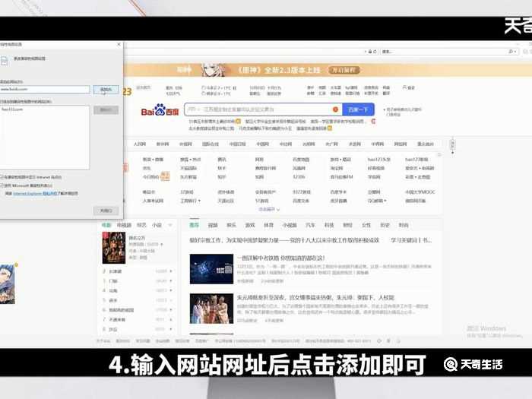
Task: Switch to the 科技 news tab
Action: 329,225
